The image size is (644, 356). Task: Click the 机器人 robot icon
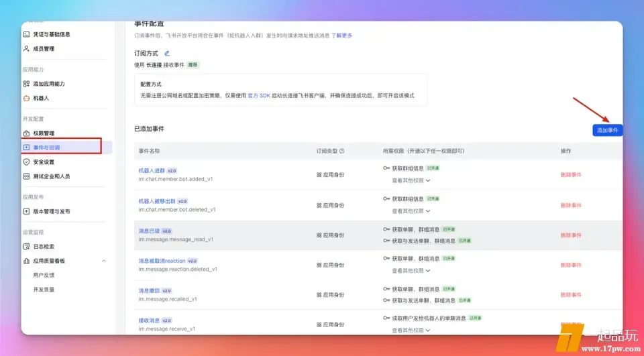[x=26, y=99]
